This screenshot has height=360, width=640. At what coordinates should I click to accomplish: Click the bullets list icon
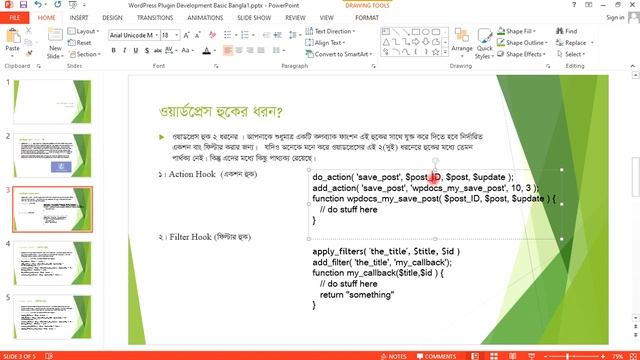(x=228, y=35)
